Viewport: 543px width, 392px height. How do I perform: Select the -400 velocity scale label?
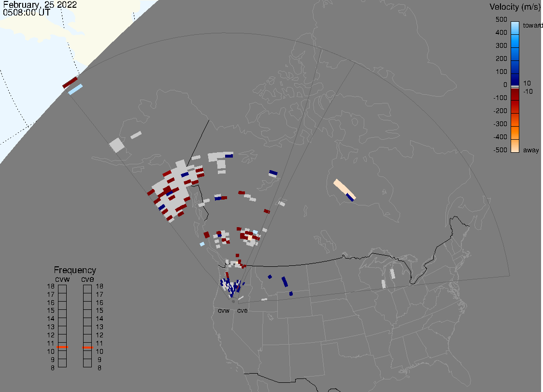coord(500,137)
